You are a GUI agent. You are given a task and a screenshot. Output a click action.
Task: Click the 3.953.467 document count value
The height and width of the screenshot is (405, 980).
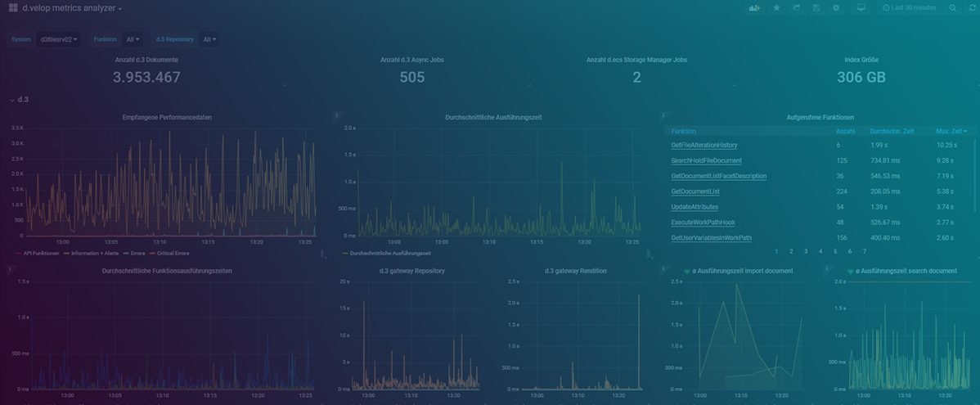pyautogui.click(x=146, y=78)
